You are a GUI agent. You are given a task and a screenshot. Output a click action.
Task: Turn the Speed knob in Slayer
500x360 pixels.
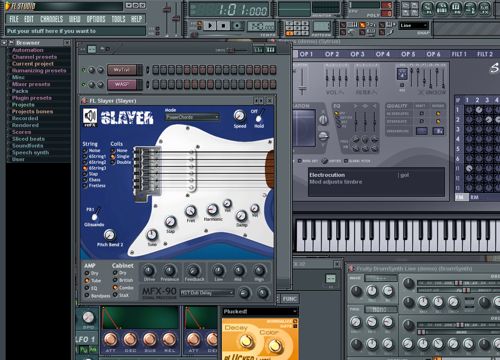coord(239,116)
